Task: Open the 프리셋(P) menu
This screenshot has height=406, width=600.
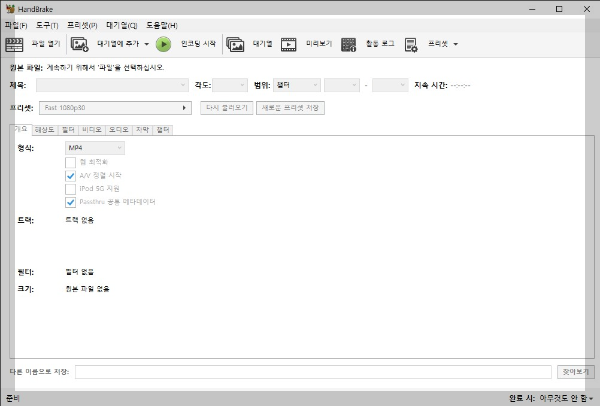Action: point(82,26)
